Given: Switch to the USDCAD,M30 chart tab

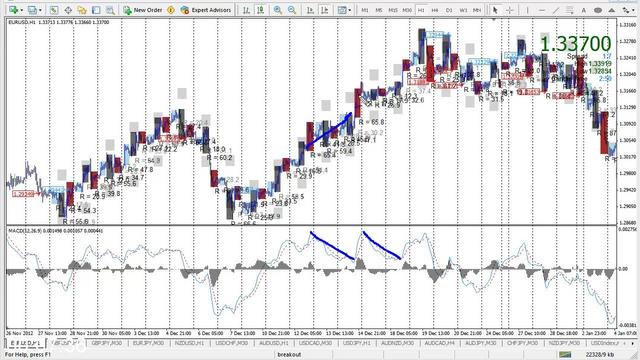Looking at the screenshot, I should tap(315, 343).
